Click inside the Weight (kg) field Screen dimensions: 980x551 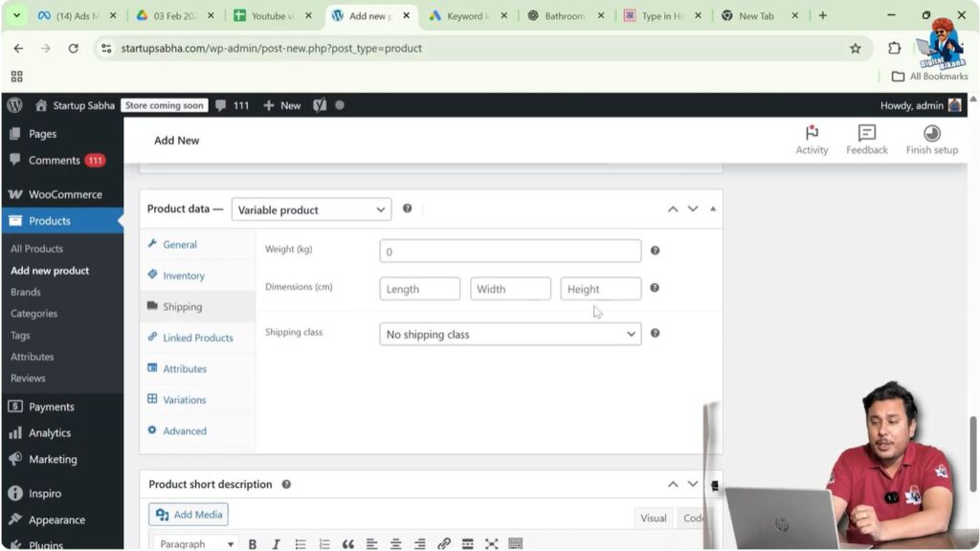tap(510, 250)
